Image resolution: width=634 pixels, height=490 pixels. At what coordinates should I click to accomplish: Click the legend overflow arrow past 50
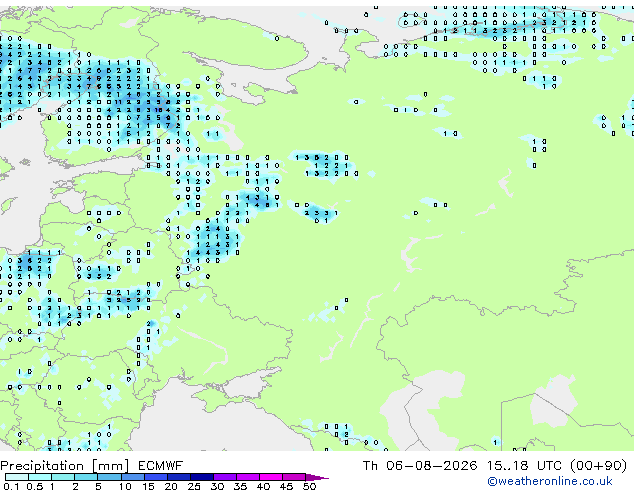317,477
